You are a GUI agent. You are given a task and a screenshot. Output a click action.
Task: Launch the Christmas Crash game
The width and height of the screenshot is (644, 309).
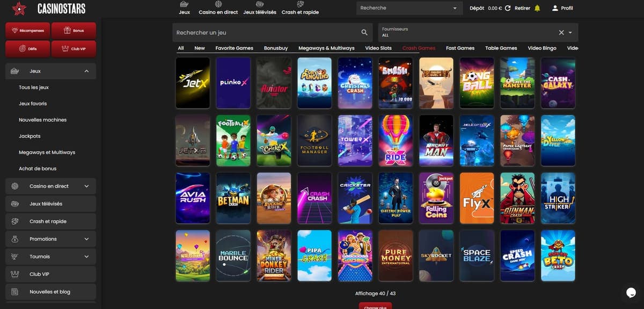pyautogui.click(x=355, y=83)
